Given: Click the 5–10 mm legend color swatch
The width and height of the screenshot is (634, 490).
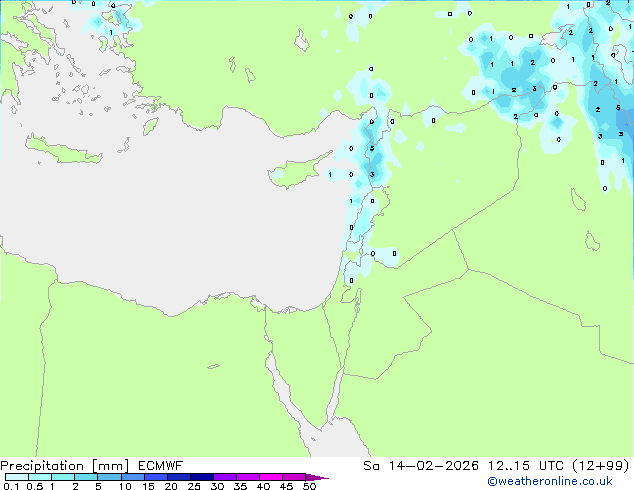Looking at the screenshot, I should click(x=109, y=477).
